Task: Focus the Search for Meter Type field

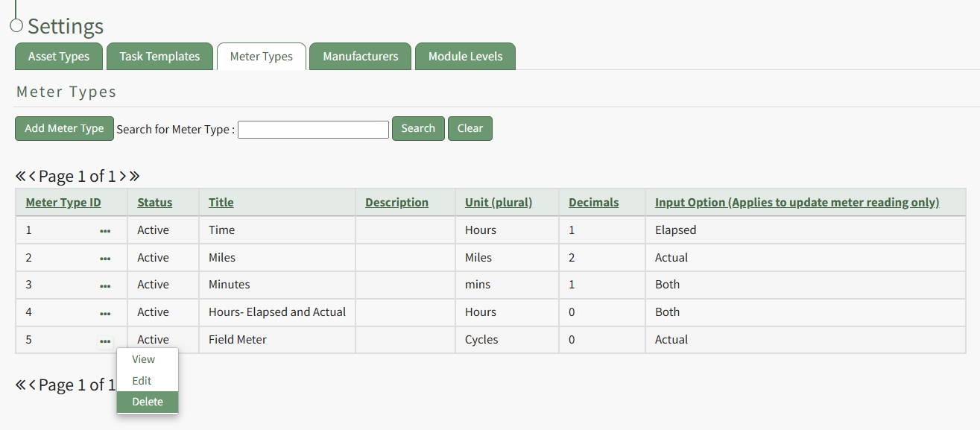Action: [x=313, y=130]
